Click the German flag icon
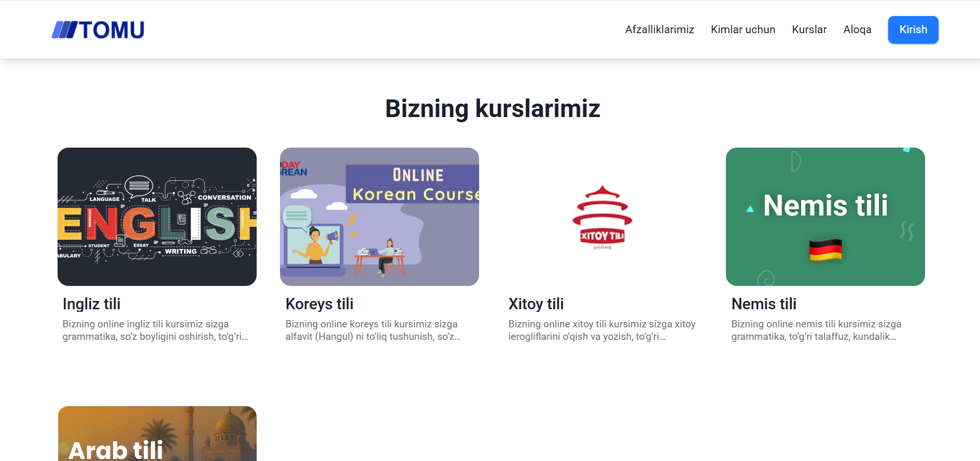This screenshot has height=461, width=980. point(825,250)
